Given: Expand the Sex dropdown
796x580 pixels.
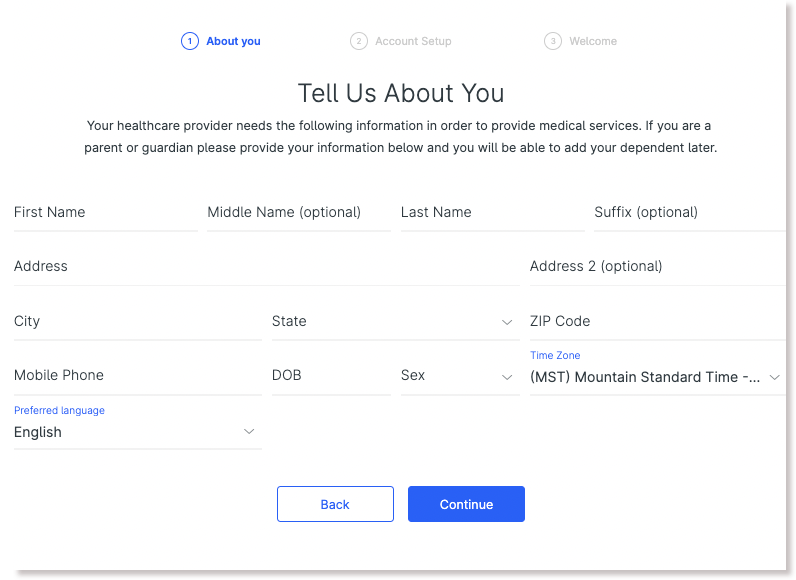Looking at the screenshot, I should [460, 376].
